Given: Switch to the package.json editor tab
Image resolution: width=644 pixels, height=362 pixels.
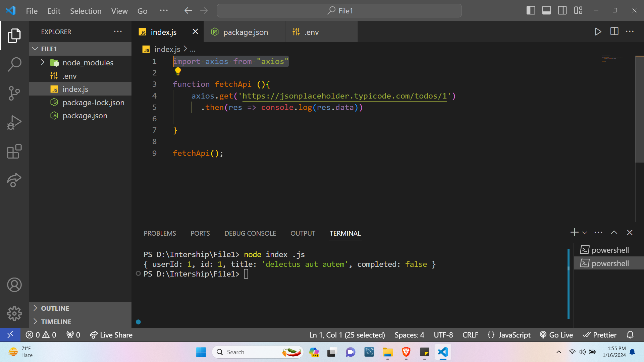Looking at the screenshot, I should click(245, 32).
